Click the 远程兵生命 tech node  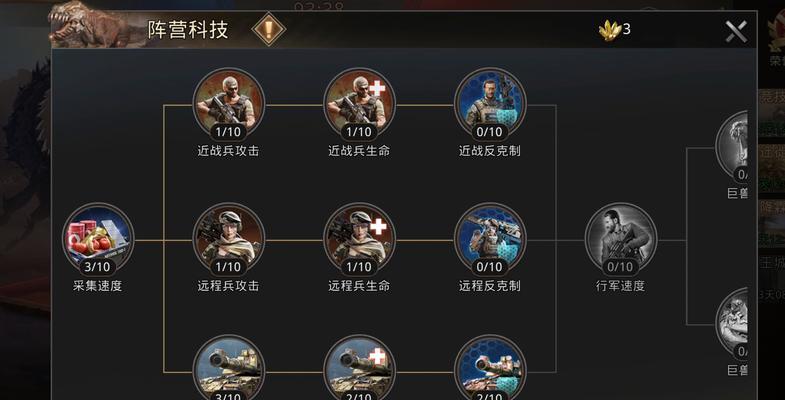coord(359,239)
